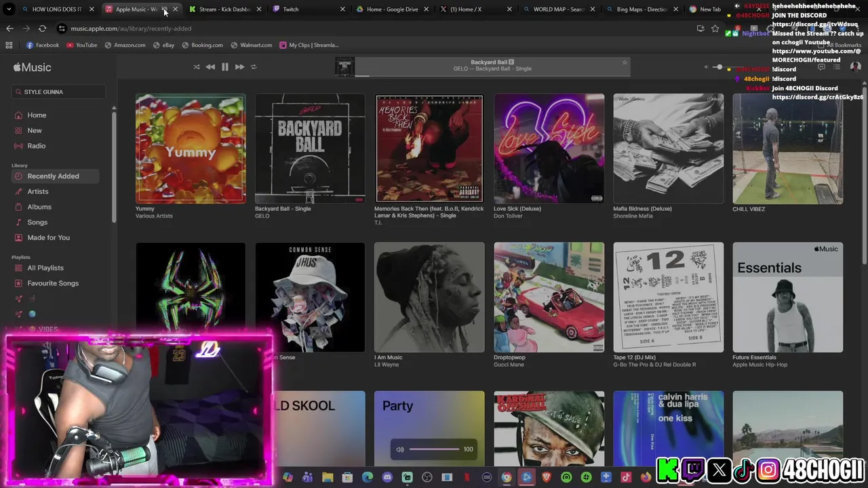This screenshot has width=868, height=488.
Task: Click the GELO artist link under Backyard Ball
Action: pos(262,216)
